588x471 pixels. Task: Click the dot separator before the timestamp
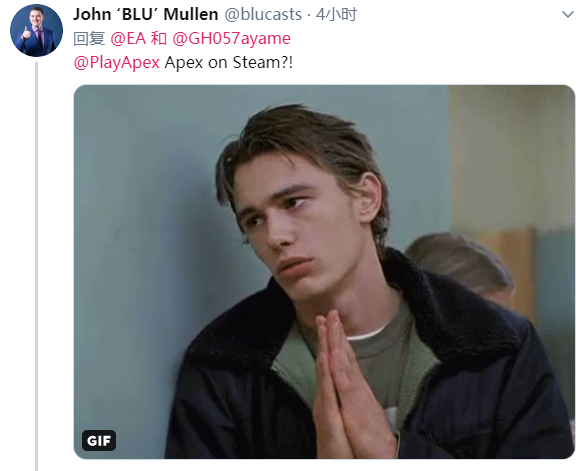(309, 15)
